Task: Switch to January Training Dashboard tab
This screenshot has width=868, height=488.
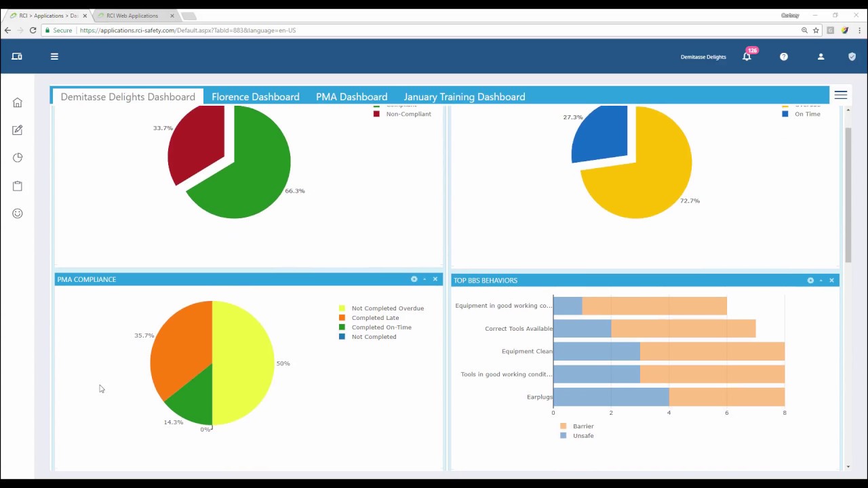Action: (465, 97)
